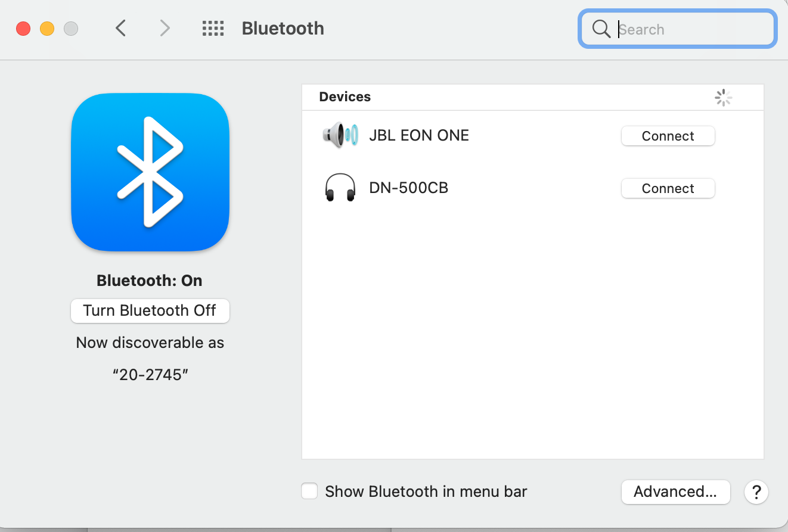Click the device scanning spinner indicator

click(723, 98)
